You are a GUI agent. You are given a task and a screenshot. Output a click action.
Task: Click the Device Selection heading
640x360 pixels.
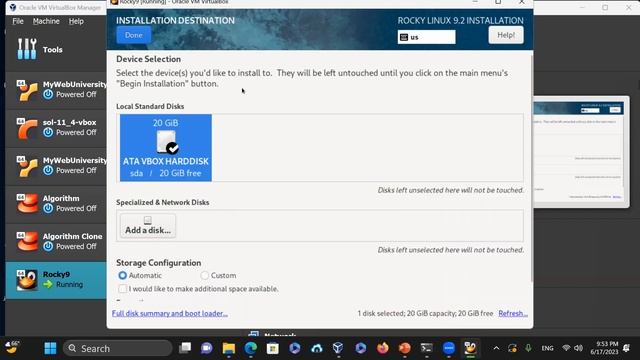[149, 59]
